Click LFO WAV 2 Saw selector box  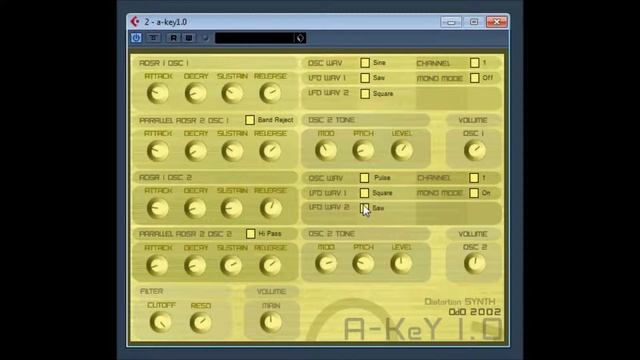[x=364, y=208]
